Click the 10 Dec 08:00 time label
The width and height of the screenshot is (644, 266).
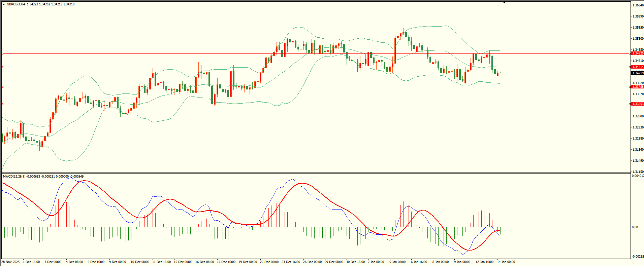[x=140, y=262]
